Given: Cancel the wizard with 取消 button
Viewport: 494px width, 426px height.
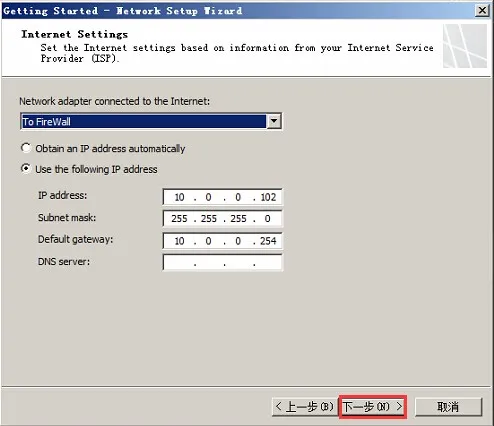Looking at the screenshot, I should [x=448, y=407].
